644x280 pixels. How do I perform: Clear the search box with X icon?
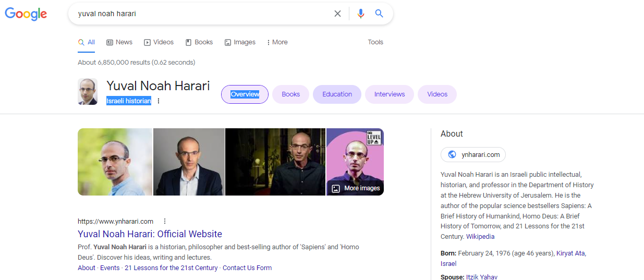click(337, 14)
